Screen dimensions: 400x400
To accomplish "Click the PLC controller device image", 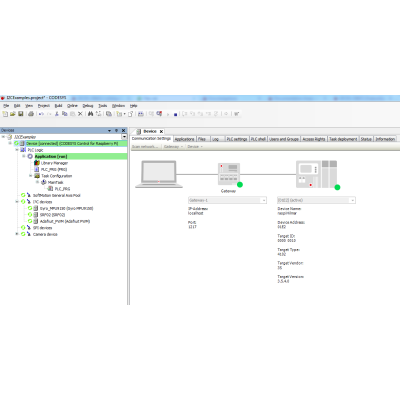I will (317, 174).
